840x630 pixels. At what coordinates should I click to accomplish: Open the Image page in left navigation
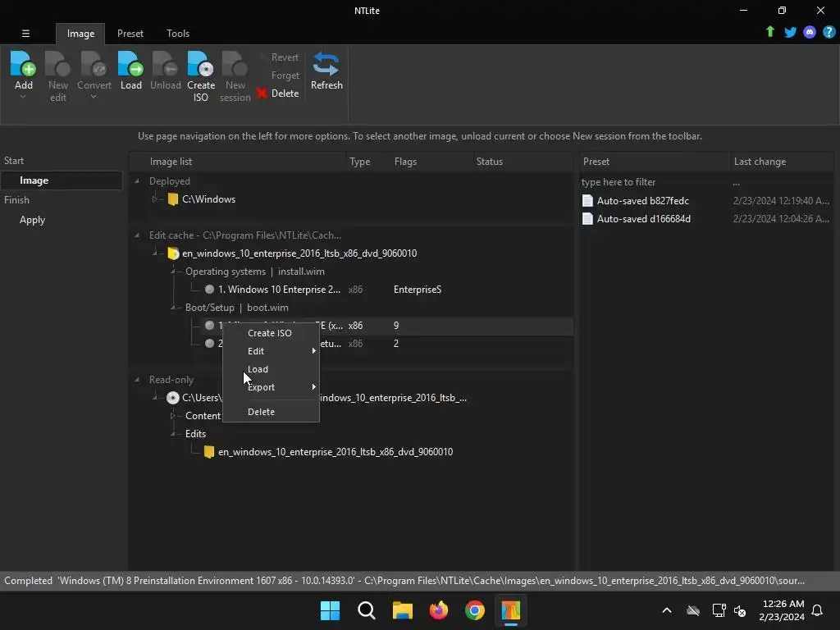tap(62, 180)
